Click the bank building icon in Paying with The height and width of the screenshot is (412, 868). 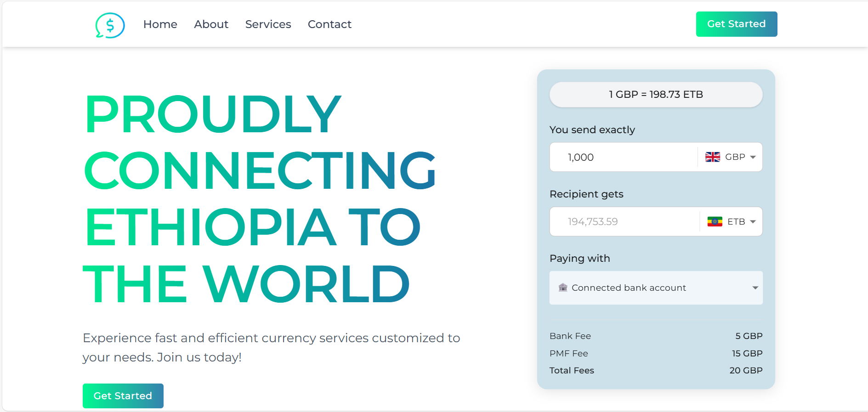(563, 288)
